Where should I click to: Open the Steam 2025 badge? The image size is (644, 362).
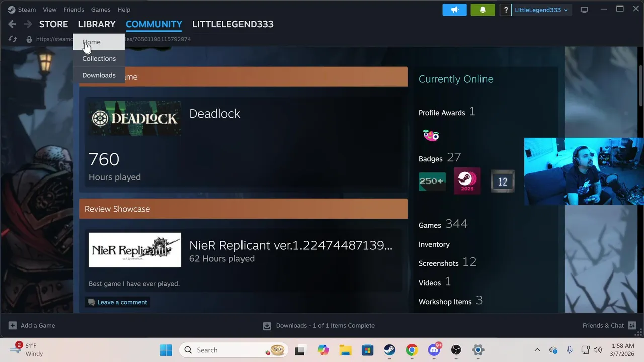pyautogui.click(x=467, y=180)
